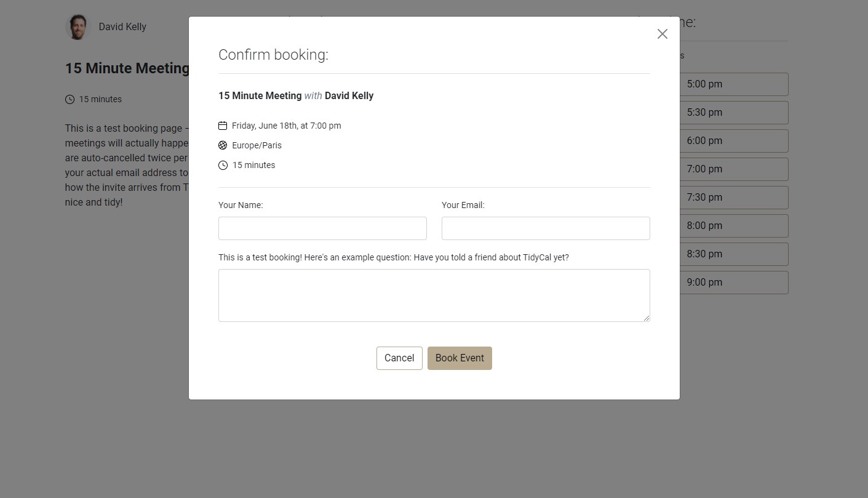The width and height of the screenshot is (868, 498).
Task: Click the globe icon next to Europe/Paris
Action: (223, 145)
